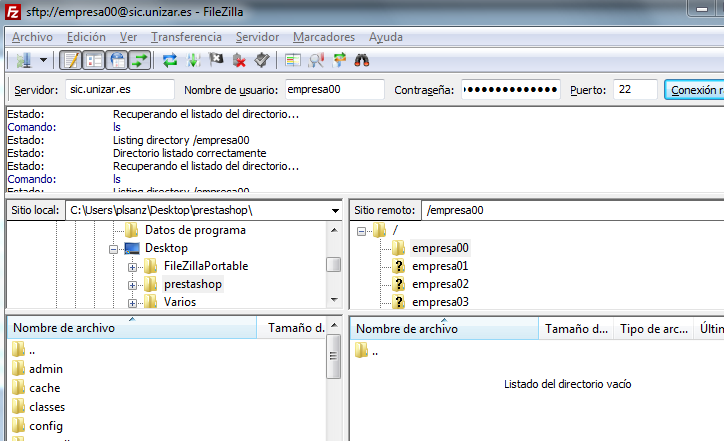This screenshot has width=724, height=441.
Task: Expand the FileZillaPortable folder node
Action: pyautogui.click(x=132, y=267)
